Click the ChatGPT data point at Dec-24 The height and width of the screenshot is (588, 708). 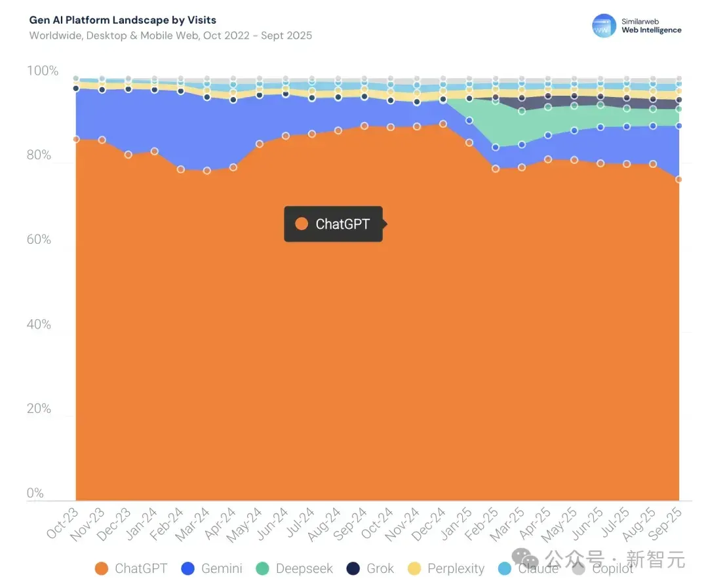443,124
